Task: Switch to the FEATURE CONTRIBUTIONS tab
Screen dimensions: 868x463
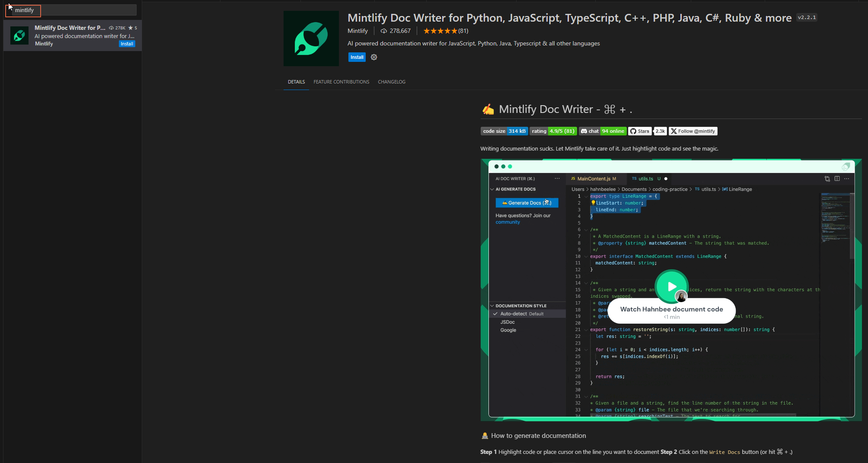Action: pyautogui.click(x=341, y=82)
